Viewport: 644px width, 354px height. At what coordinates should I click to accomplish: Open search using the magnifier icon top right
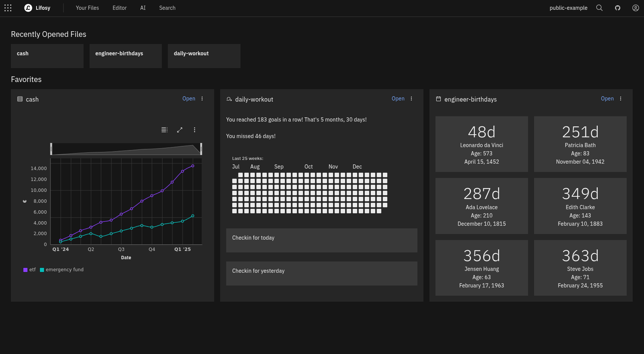[x=599, y=8]
